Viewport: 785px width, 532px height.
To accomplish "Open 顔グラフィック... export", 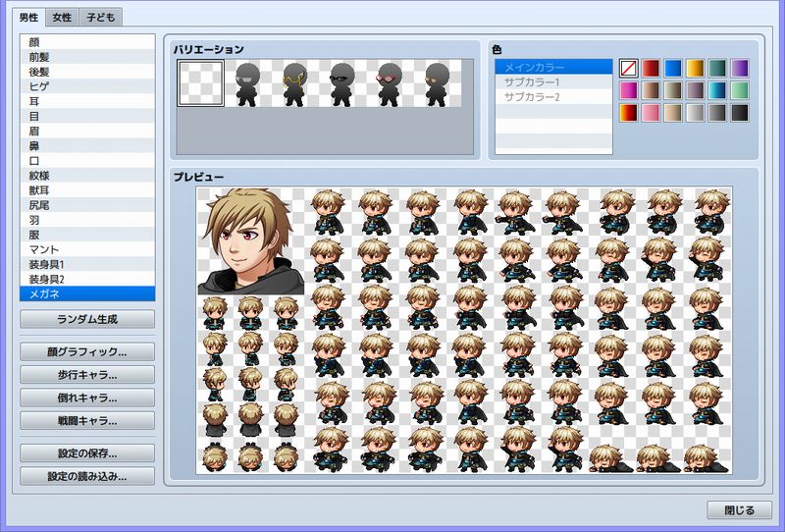I will pos(87,351).
